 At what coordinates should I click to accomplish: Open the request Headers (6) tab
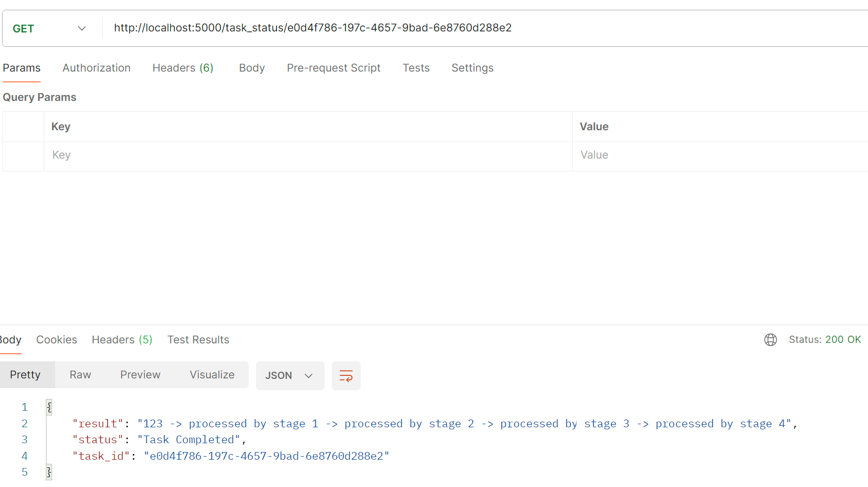tap(183, 68)
